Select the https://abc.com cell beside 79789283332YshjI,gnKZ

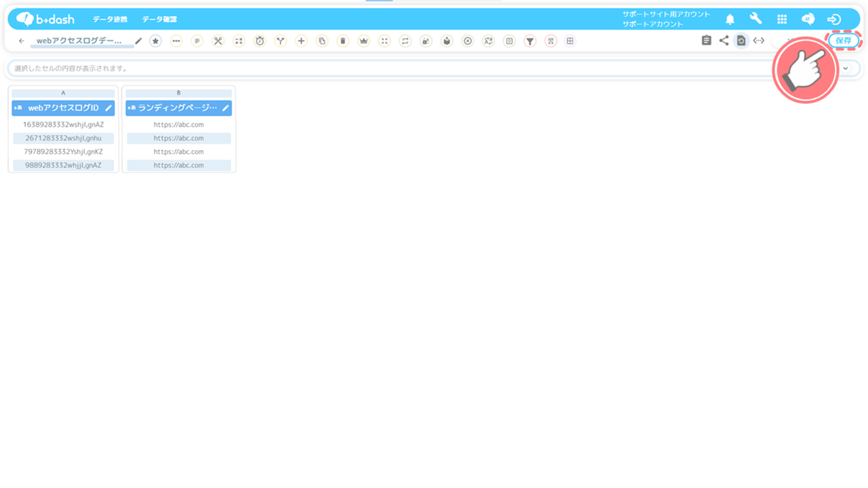pos(179,151)
